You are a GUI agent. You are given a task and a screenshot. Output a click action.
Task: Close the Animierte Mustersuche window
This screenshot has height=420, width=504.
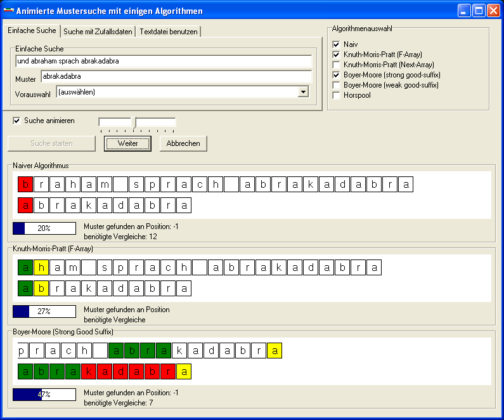pyautogui.click(x=493, y=11)
